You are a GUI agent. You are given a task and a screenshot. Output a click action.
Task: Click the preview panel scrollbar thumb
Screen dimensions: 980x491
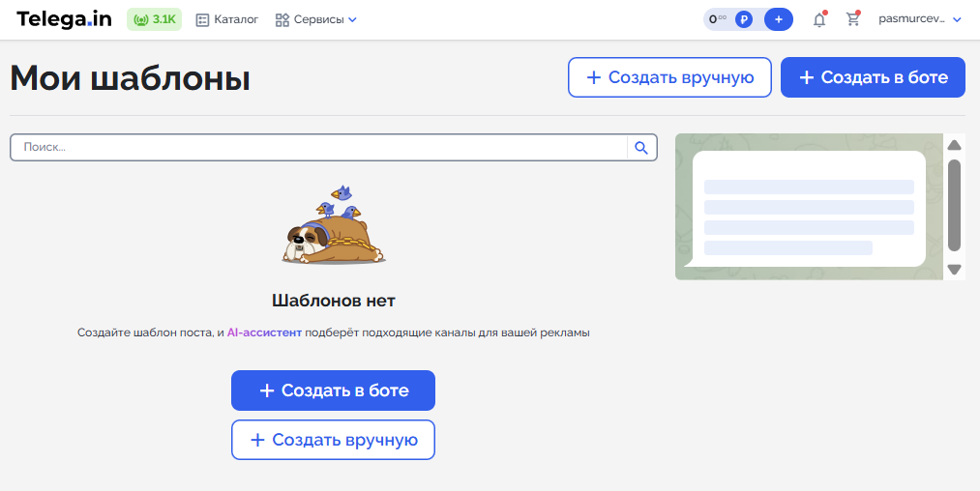point(954,205)
